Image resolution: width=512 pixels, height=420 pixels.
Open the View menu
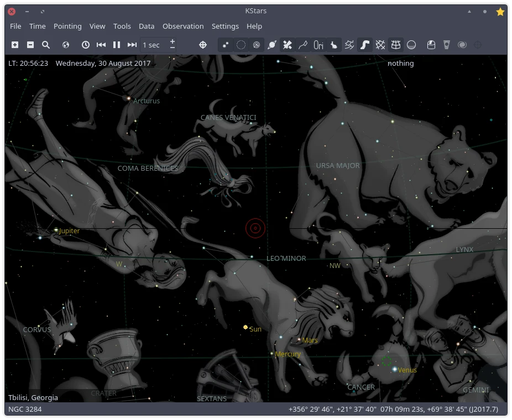coord(97,26)
